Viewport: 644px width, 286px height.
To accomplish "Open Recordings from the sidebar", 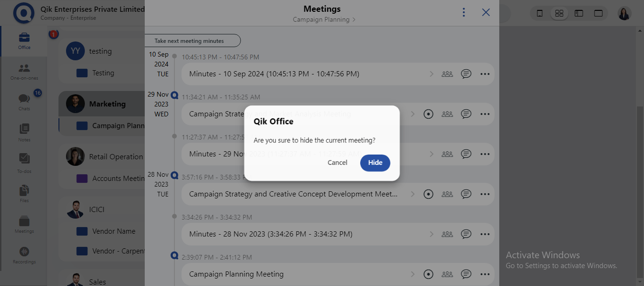I will coord(24,255).
